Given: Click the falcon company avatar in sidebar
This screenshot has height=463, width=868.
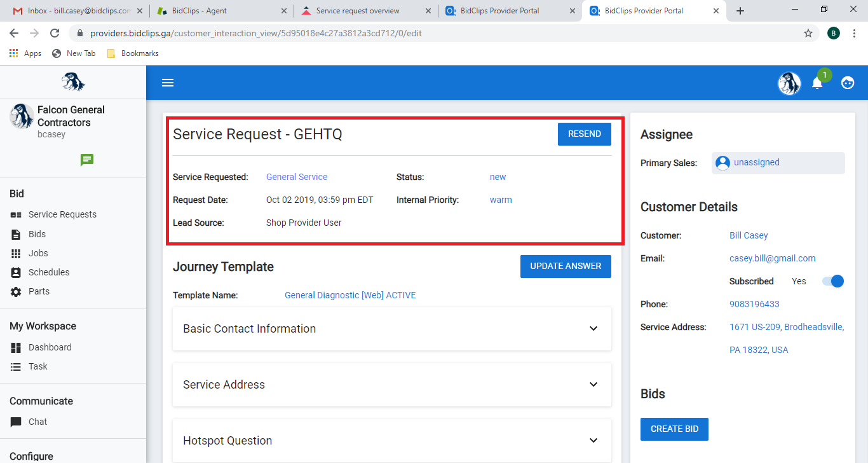Looking at the screenshot, I should pos(22,116).
